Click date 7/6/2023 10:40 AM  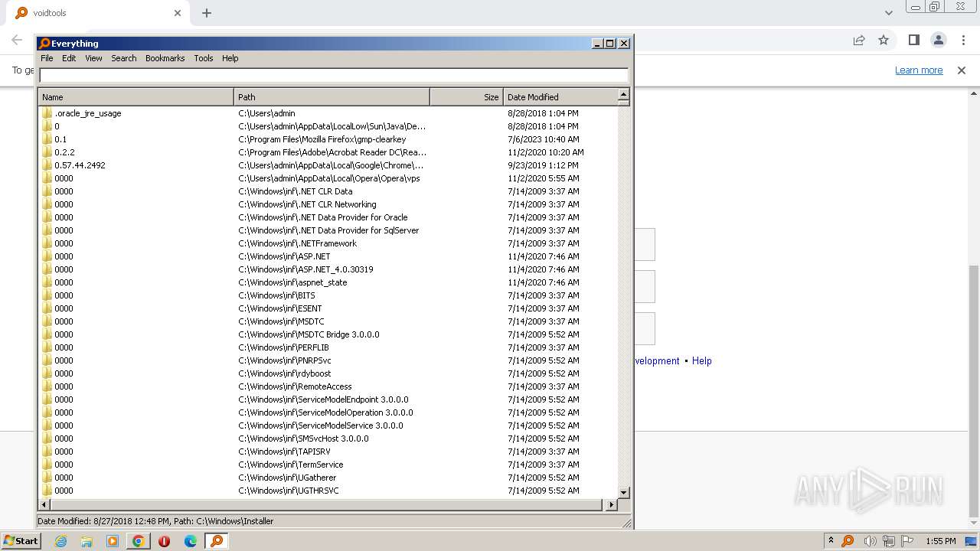543,139
